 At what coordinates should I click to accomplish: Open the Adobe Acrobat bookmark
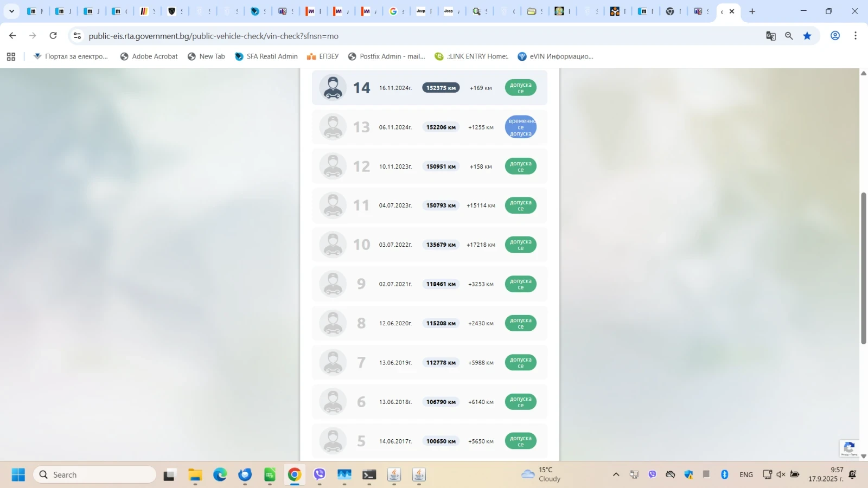[x=149, y=56]
